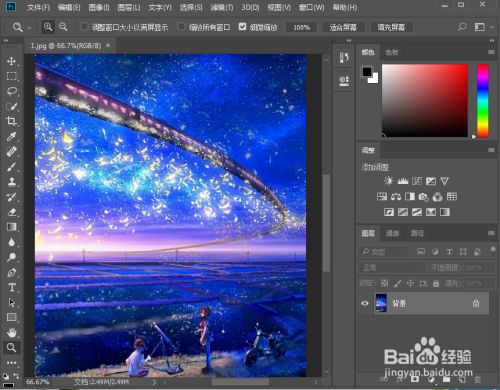This screenshot has height=390, width=500.
Task: Add a Gradient Map adjustment
Action: [445, 212]
